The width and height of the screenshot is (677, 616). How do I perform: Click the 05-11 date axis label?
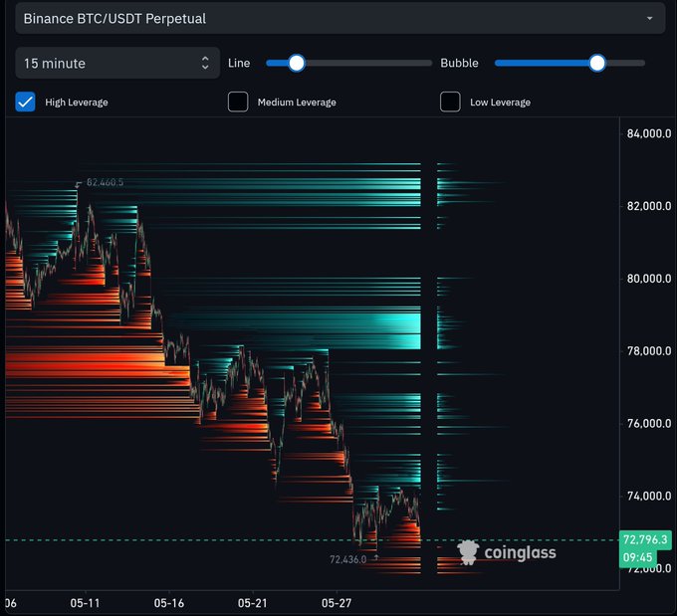85,603
